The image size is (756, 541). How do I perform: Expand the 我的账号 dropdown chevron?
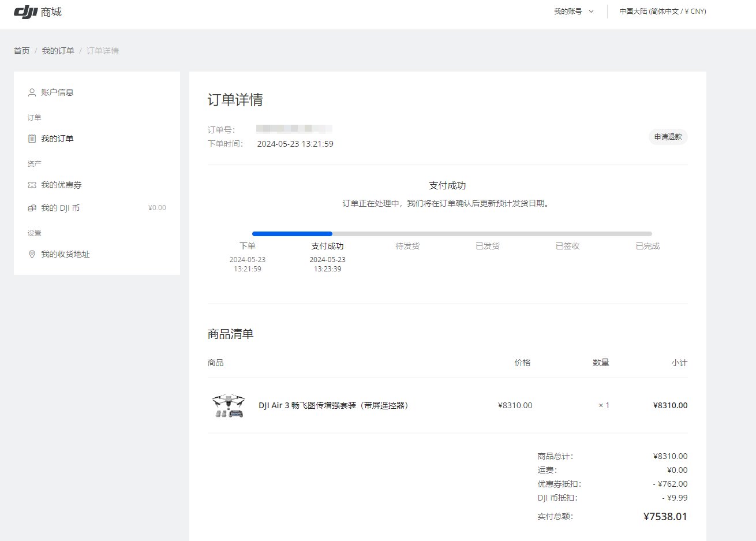point(591,12)
